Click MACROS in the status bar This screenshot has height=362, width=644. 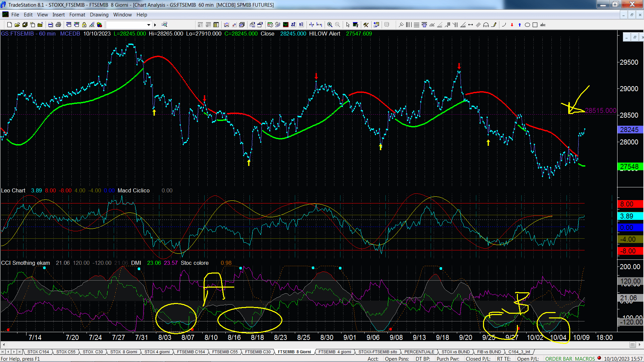585,359
